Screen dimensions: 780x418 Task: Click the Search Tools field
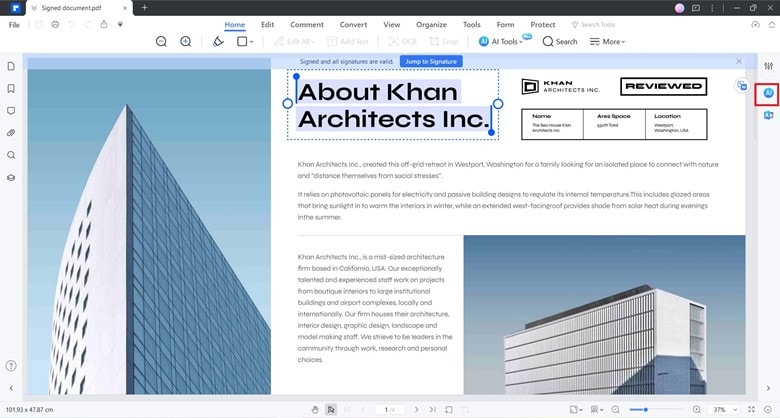pyautogui.click(x=593, y=24)
